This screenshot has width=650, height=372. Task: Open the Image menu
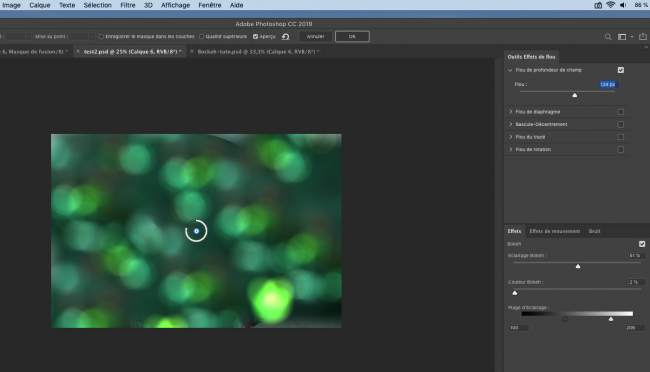12,5
